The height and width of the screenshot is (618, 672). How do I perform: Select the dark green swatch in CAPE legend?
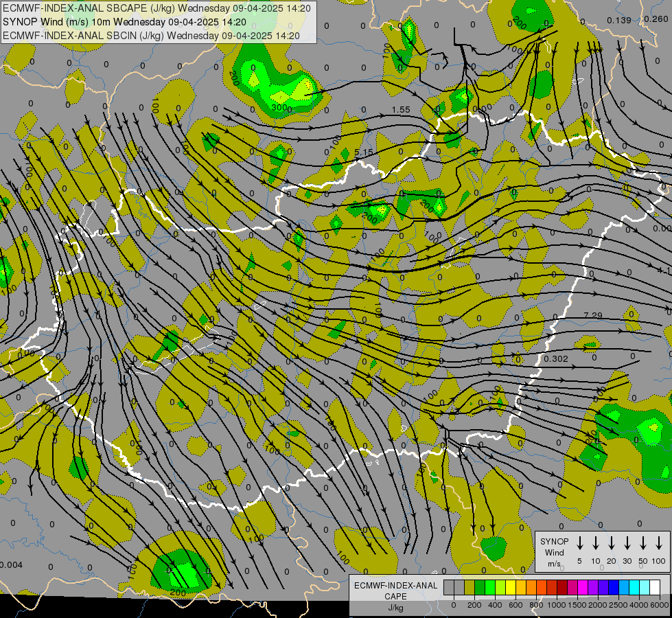(x=480, y=587)
